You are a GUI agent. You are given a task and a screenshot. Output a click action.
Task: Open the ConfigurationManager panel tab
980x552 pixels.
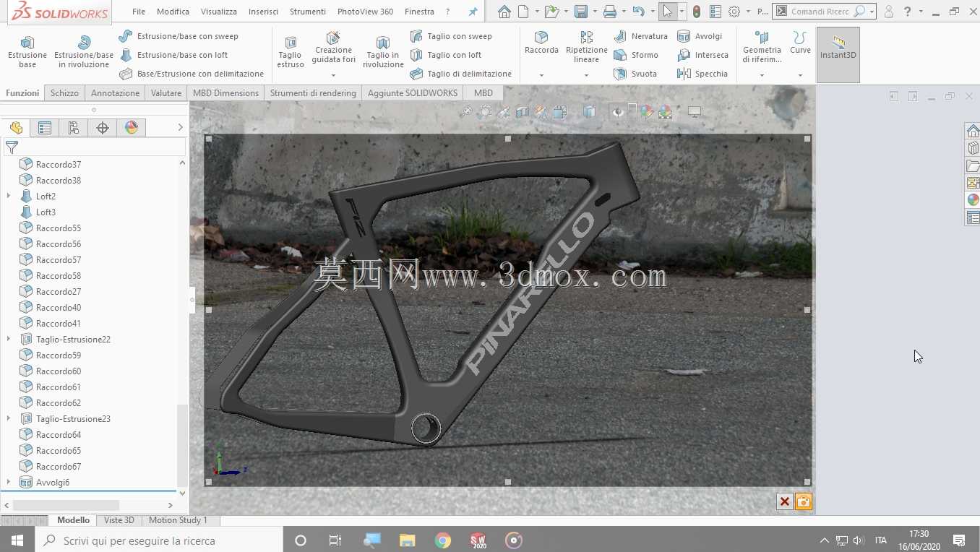click(74, 128)
